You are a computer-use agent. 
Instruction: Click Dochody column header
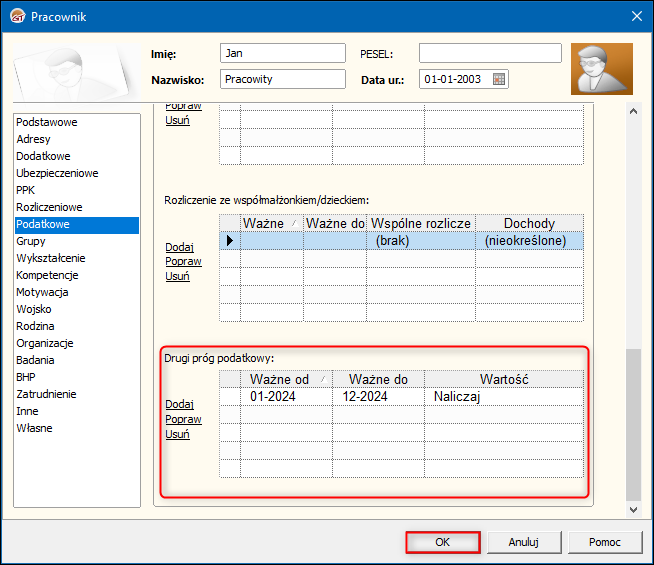click(x=529, y=223)
